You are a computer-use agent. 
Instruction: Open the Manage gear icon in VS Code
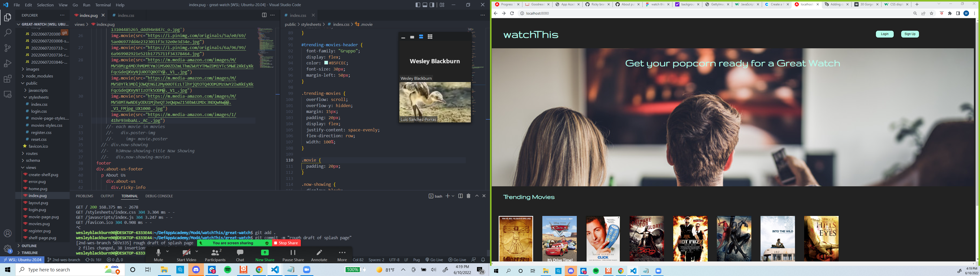[x=8, y=249]
